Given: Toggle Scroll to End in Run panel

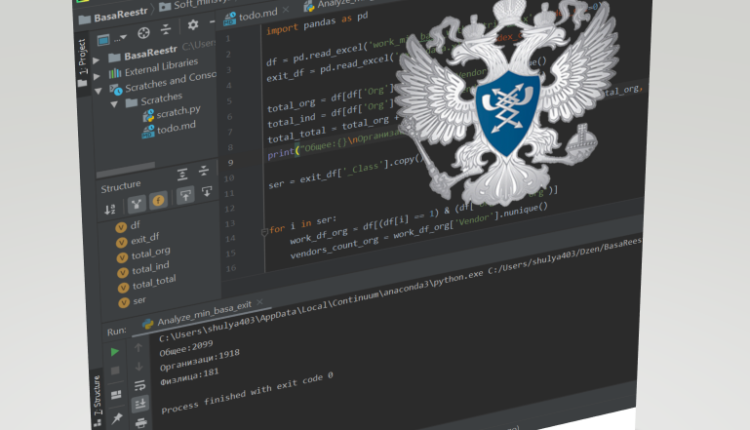Looking at the screenshot, I should (140, 404).
